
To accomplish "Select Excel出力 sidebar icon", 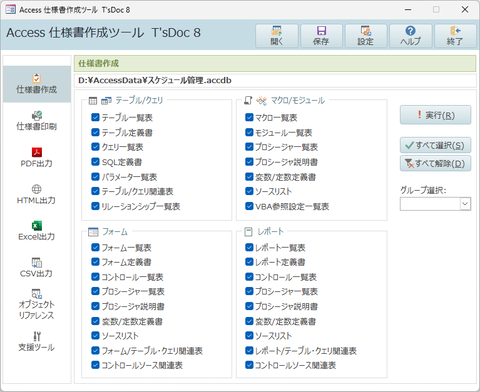I will tap(37, 231).
